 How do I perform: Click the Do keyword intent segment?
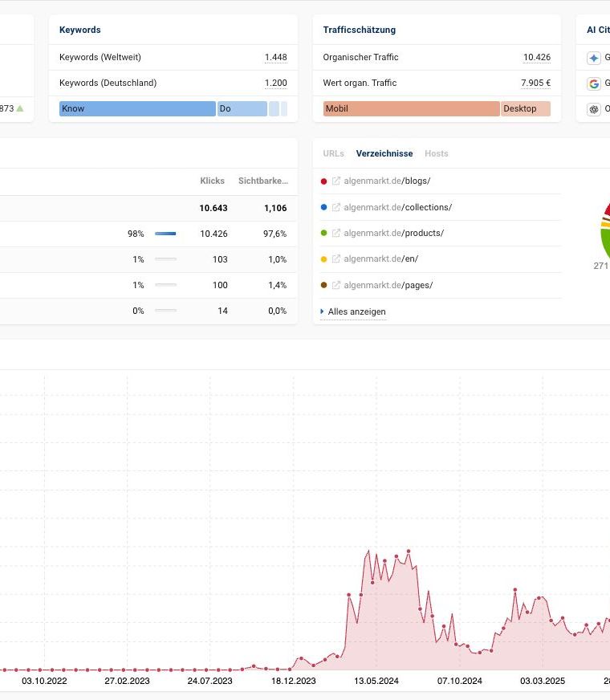click(x=242, y=108)
